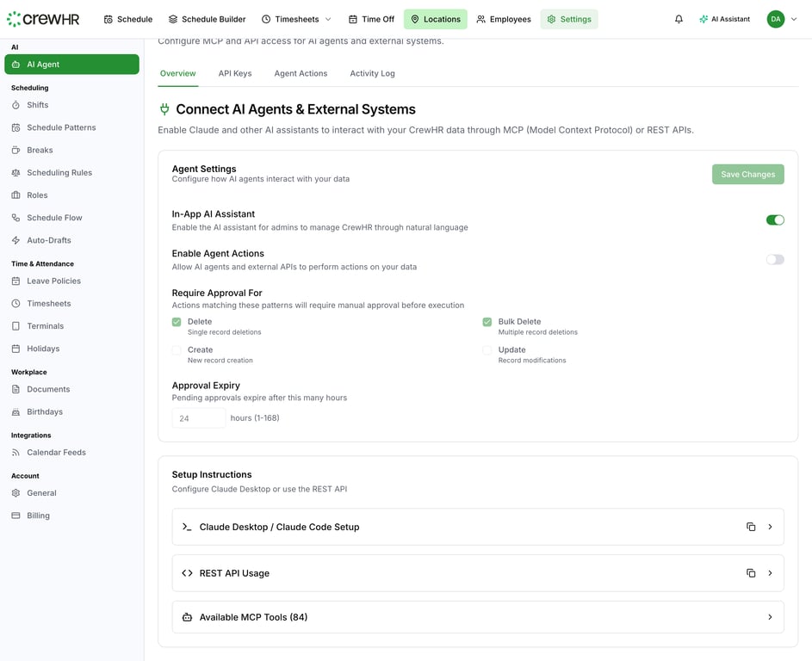Click the notification bell in the top bar
This screenshot has height=661, width=812.
pos(679,18)
